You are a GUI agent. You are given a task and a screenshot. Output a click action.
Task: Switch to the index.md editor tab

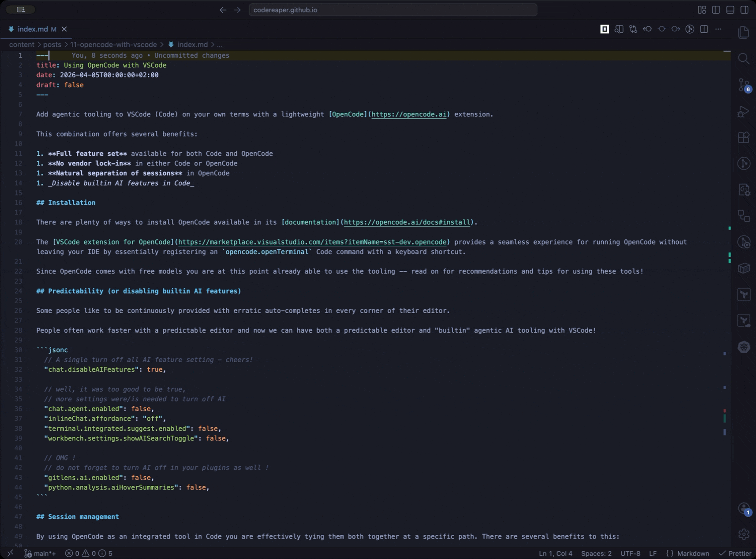tap(34, 29)
